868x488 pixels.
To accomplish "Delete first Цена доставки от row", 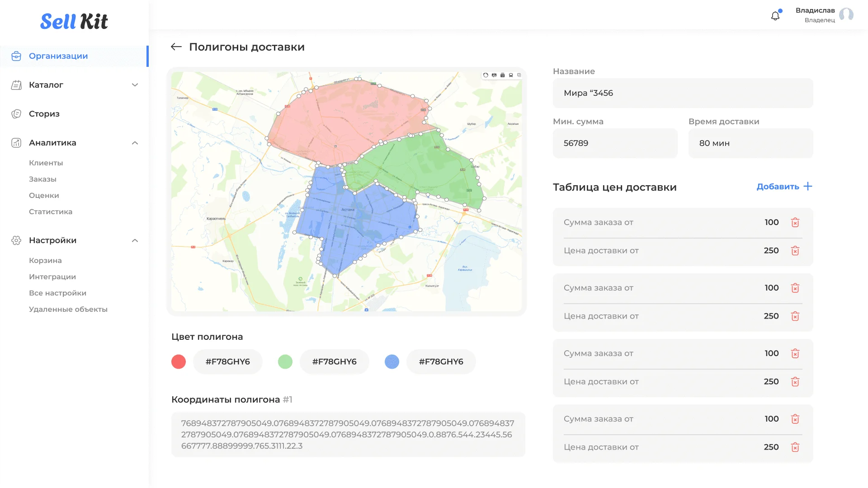I will (795, 251).
